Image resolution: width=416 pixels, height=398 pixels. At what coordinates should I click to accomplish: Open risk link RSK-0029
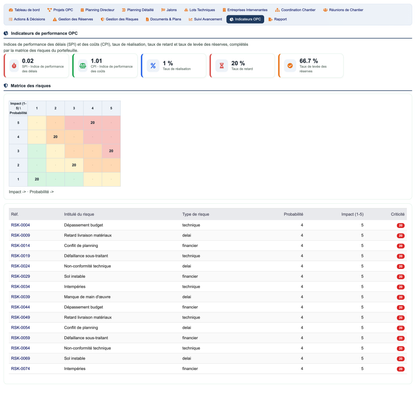[x=20, y=276]
